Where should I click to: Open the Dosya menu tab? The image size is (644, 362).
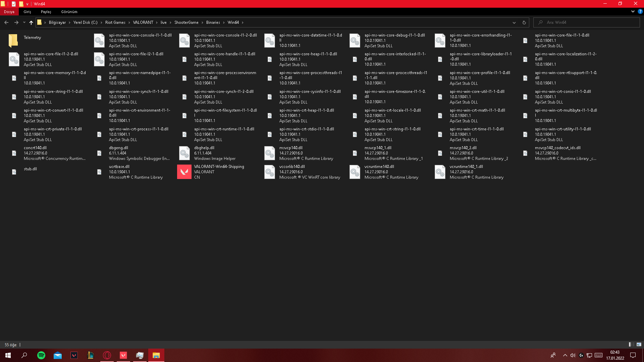[x=9, y=11]
